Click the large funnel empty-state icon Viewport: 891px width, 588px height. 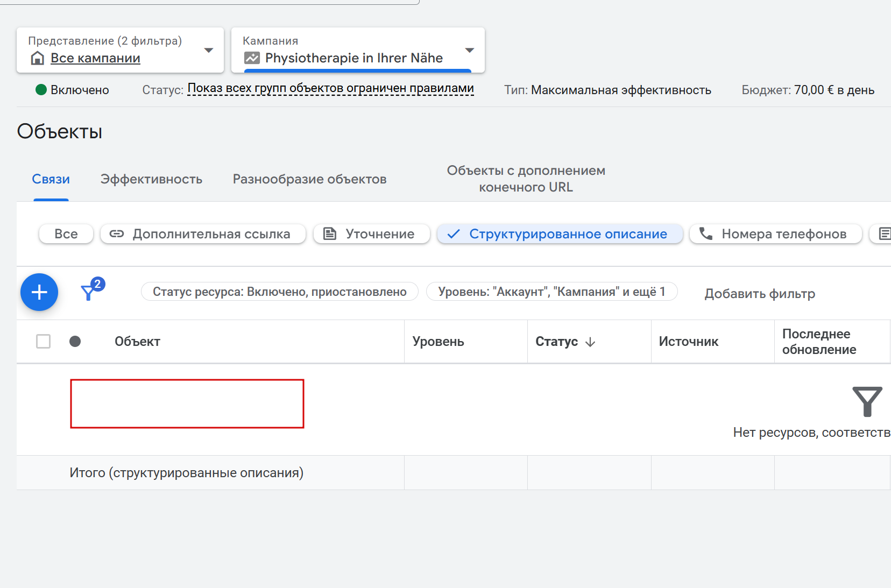(x=867, y=401)
